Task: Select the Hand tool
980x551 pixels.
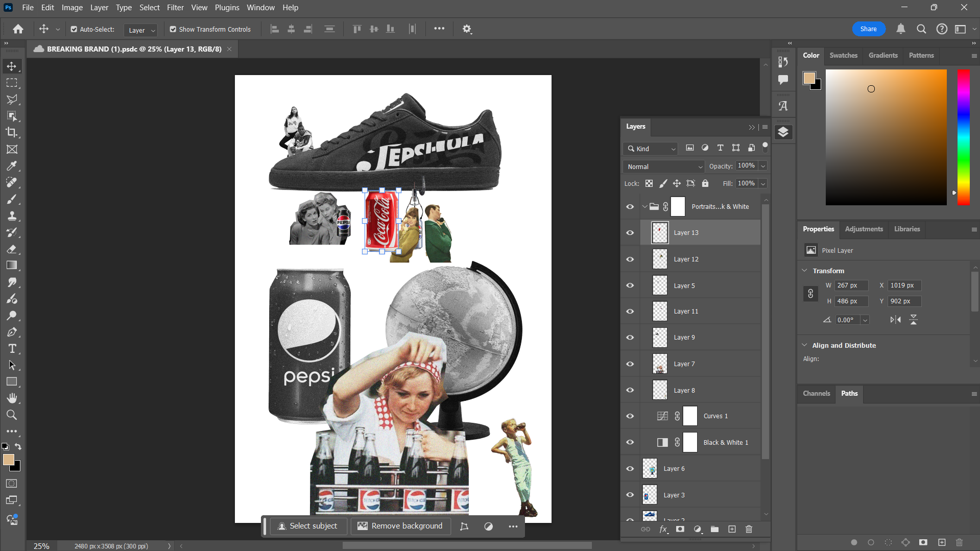Action: coord(12,398)
